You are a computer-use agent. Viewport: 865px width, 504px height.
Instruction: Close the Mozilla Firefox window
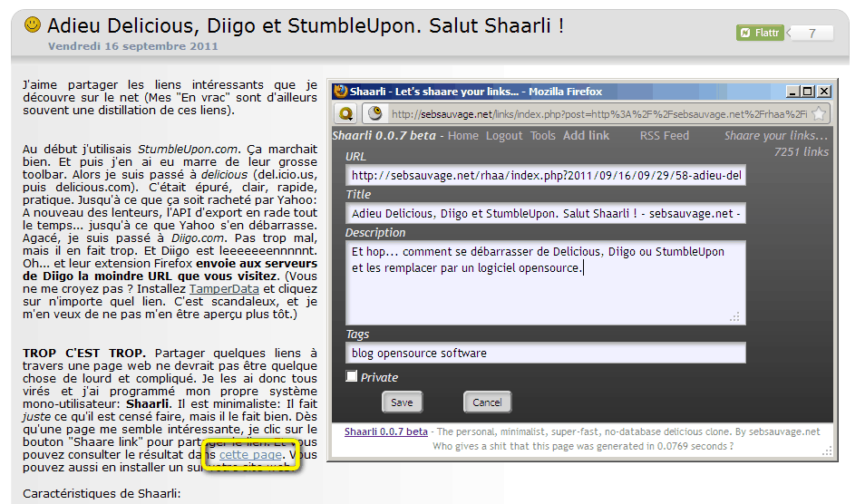click(x=824, y=91)
